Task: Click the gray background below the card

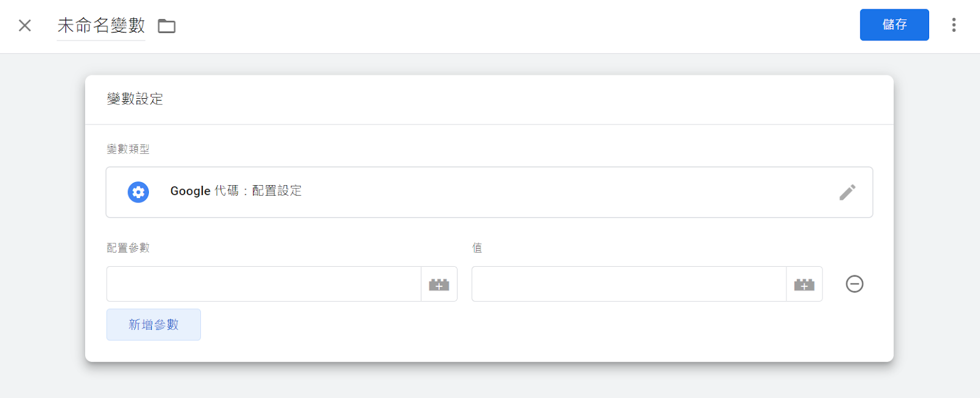Action: [x=490, y=381]
